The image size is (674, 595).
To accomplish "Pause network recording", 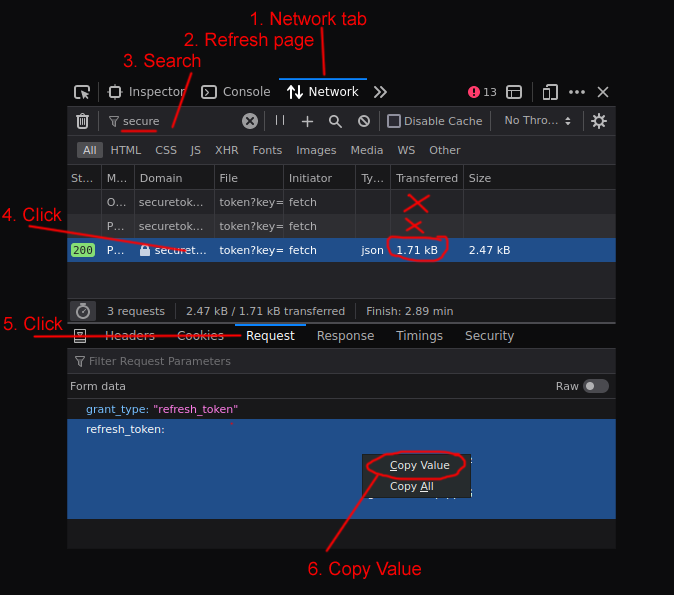I will coord(280,121).
